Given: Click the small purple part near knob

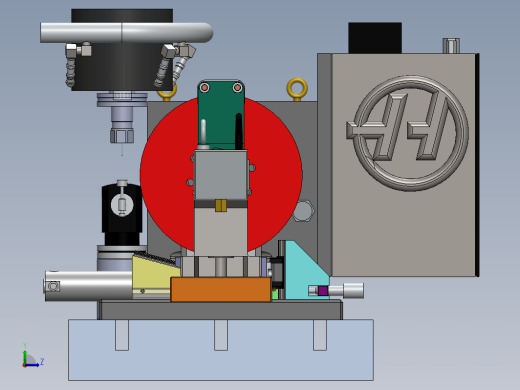Looking at the screenshot, I should [323, 291].
